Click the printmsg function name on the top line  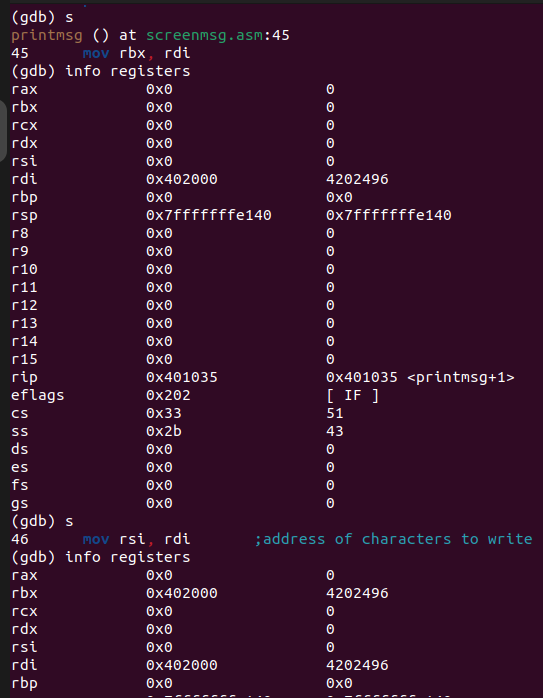47,36
